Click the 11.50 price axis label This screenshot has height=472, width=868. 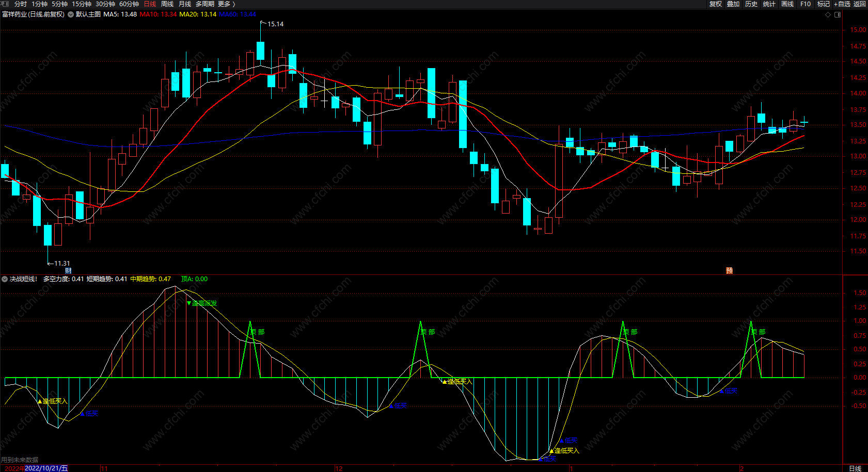pyautogui.click(x=858, y=251)
